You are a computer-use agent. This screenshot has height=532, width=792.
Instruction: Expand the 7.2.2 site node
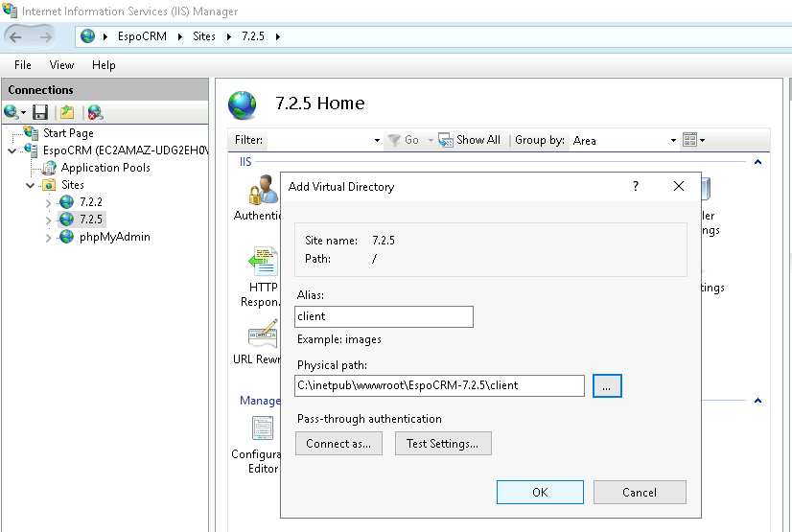pos(49,202)
